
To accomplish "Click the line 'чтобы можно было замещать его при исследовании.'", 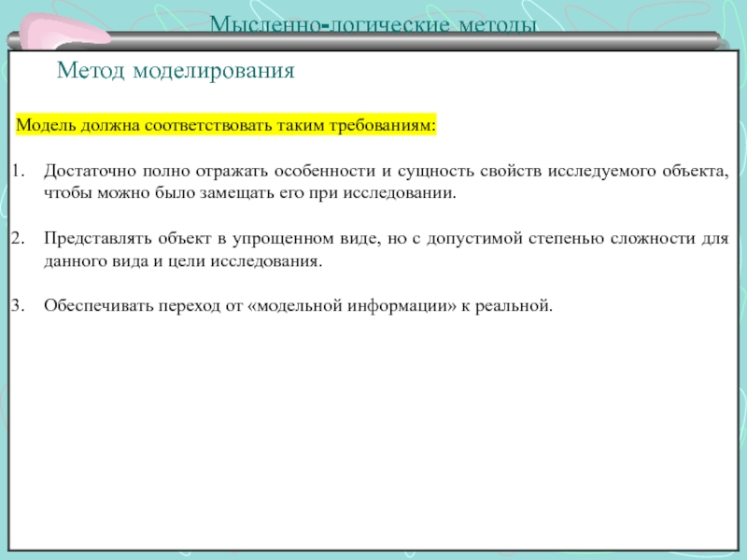I will [250, 193].
